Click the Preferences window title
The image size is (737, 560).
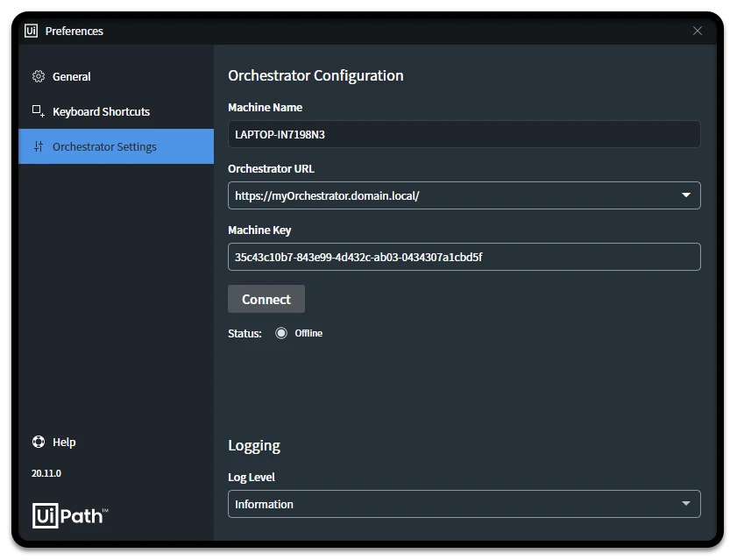point(74,31)
